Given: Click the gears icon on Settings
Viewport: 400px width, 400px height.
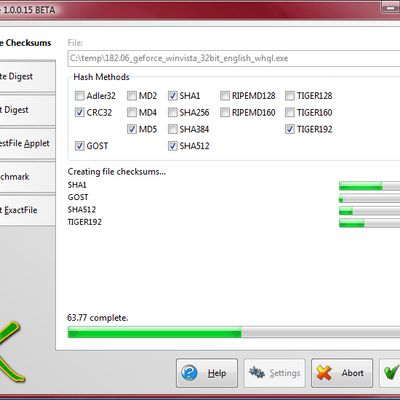Looking at the screenshot, I should coord(257,373).
